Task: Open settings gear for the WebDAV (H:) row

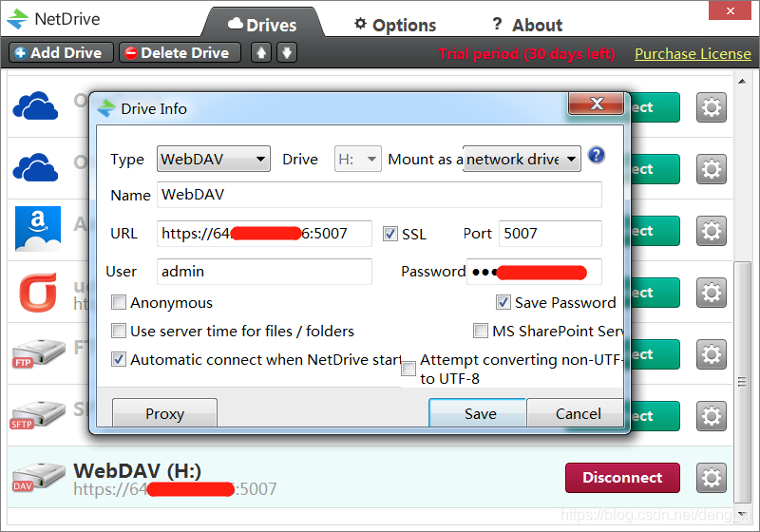Action: (x=711, y=478)
